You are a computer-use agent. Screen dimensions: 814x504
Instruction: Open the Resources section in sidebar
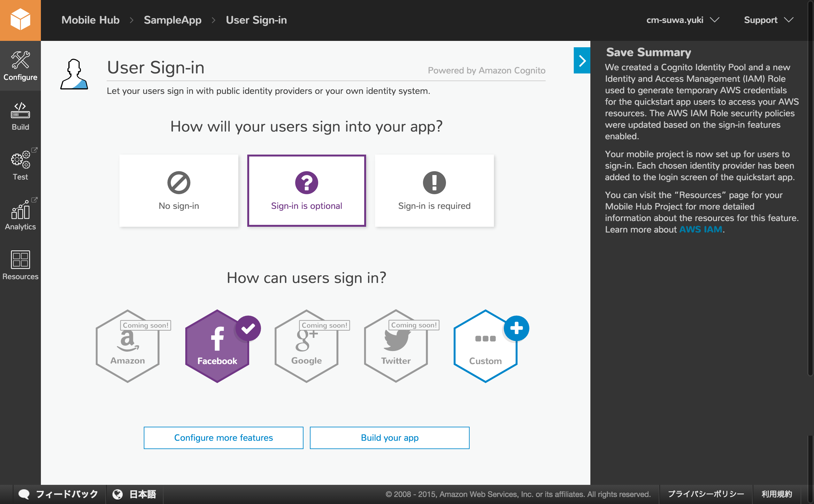click(x=20, y=265)
